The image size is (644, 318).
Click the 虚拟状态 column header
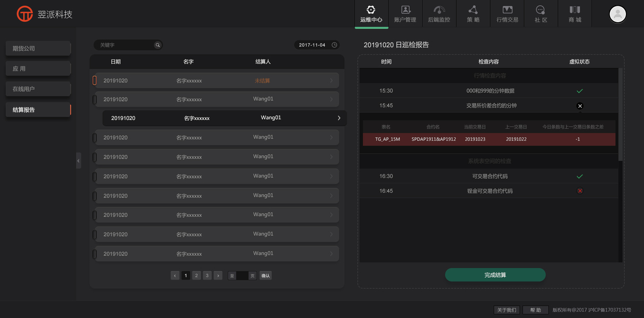[x=579, y=62]
